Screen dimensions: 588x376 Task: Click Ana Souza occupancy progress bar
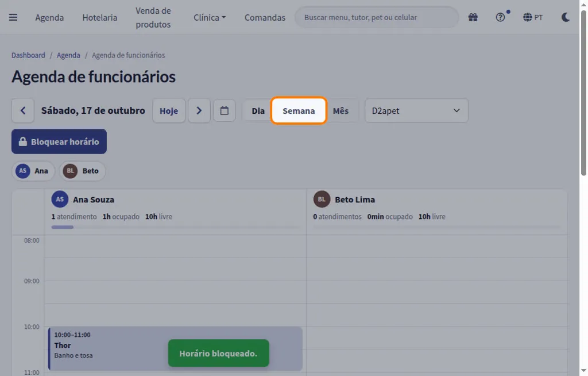[176, 227]
